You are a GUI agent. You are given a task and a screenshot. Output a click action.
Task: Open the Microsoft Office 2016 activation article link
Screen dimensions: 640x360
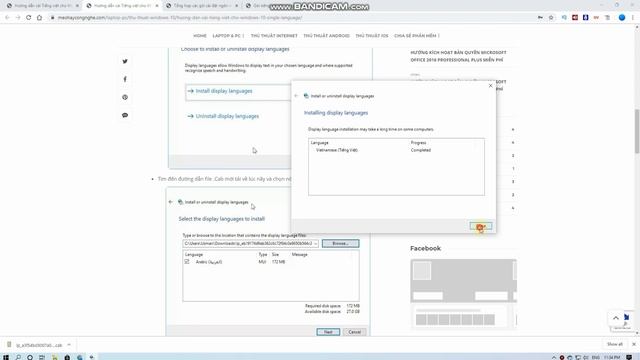[458, 56]
